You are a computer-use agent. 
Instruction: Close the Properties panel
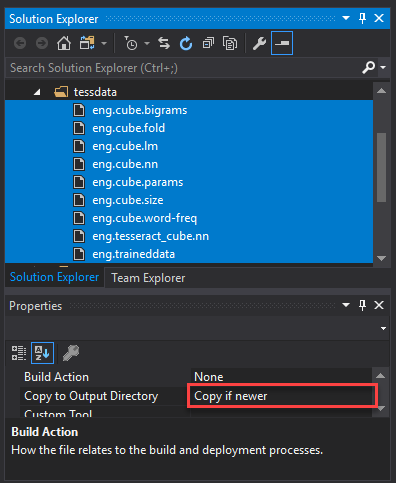click(x=379, y=305)
